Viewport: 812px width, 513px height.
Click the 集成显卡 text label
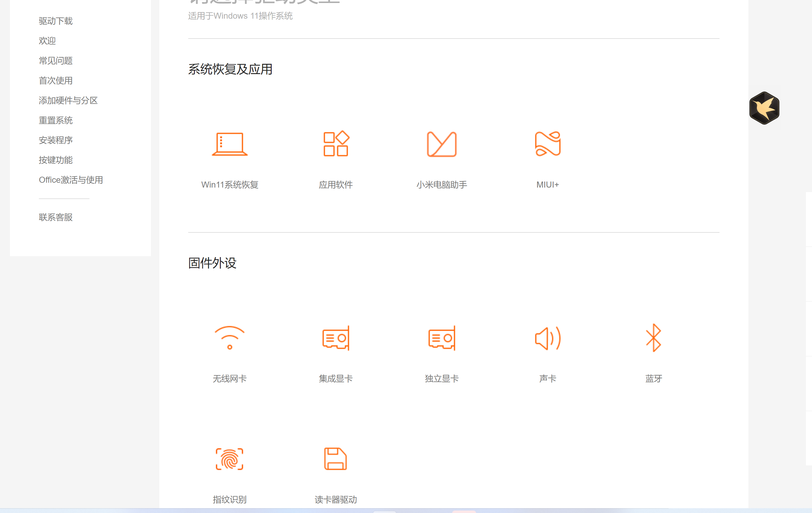point(336,378)
